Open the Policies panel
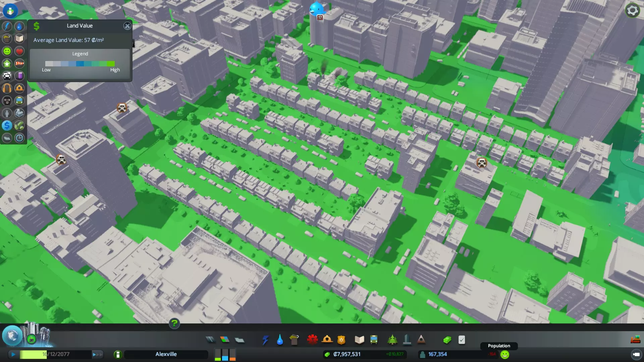The width and height of the screenshot is (644, 362). [462, 340]
